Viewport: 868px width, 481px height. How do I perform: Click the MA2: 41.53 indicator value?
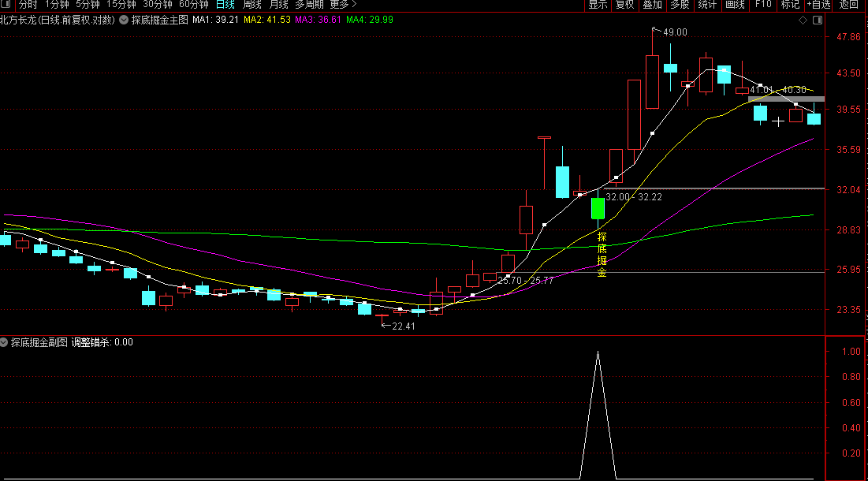(x=266, y=20)
